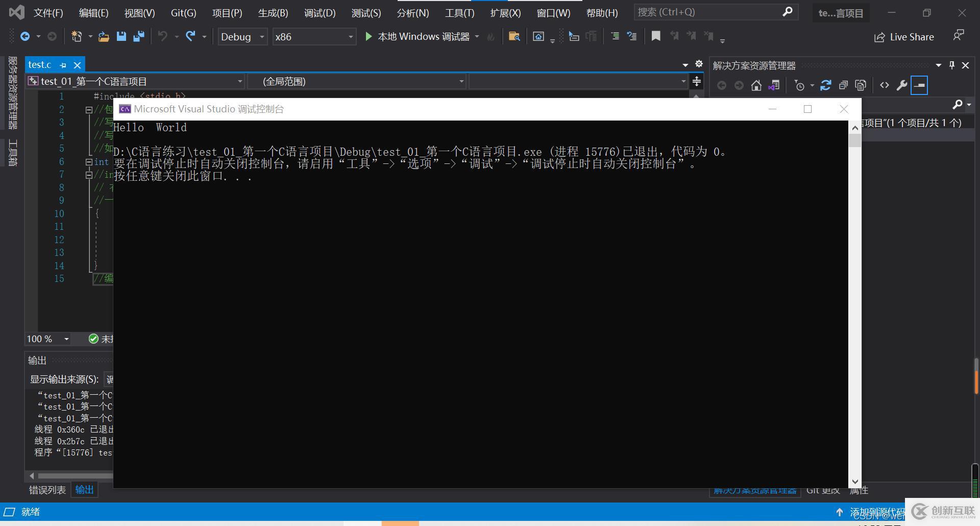Close the Solution Explorer panel
The image size is (980, 526).
click(965, 65)
